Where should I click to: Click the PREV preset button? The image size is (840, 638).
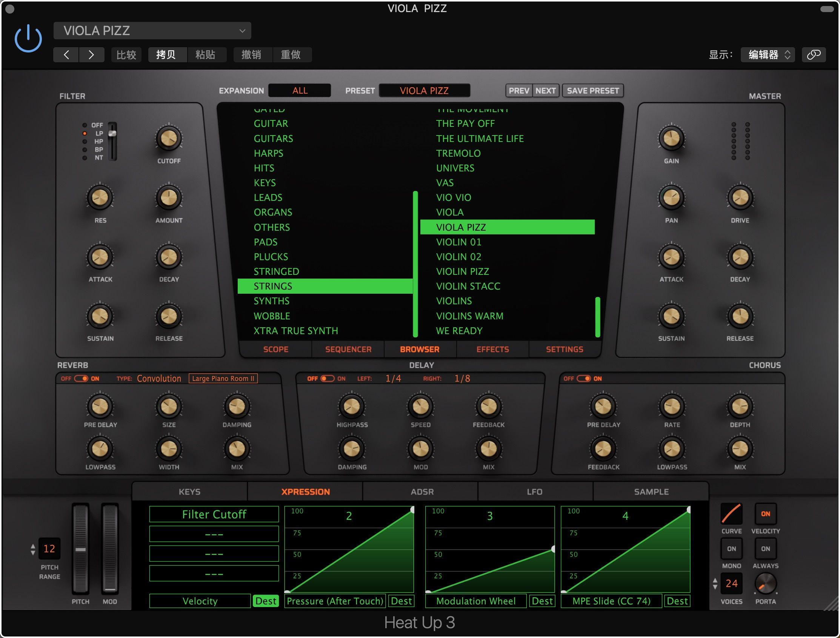(519, 91)
